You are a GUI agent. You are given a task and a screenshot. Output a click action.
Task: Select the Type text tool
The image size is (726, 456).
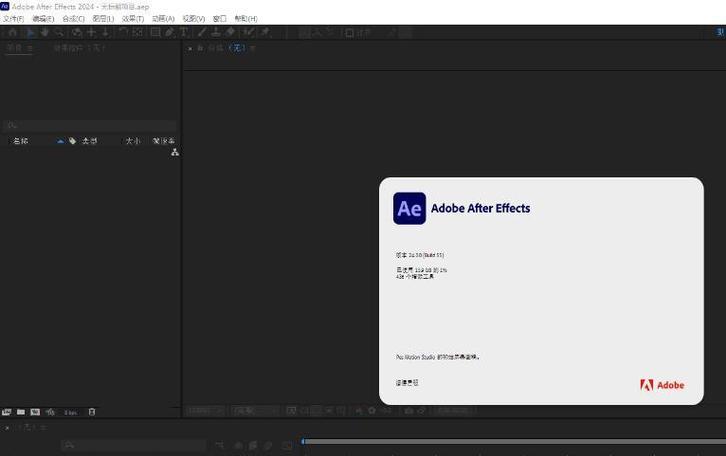coord(184,32)
